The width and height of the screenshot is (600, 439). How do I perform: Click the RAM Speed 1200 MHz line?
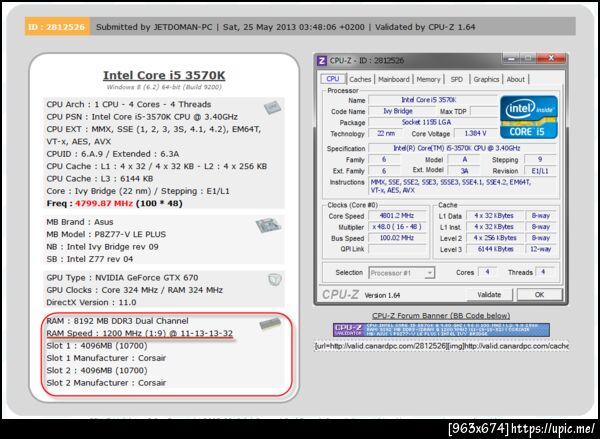[x=140, y=333]
